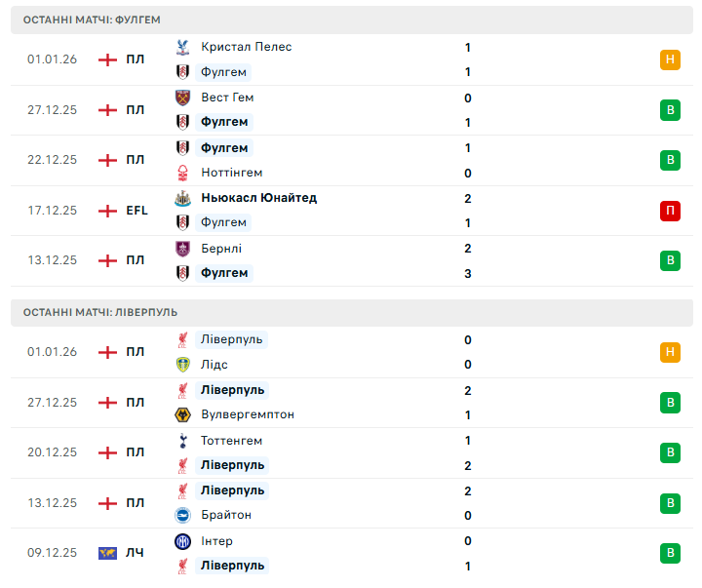The image size is (702, 588).
Task: Click the green win badge for Burnley match
Action: [x=670, y=260]
